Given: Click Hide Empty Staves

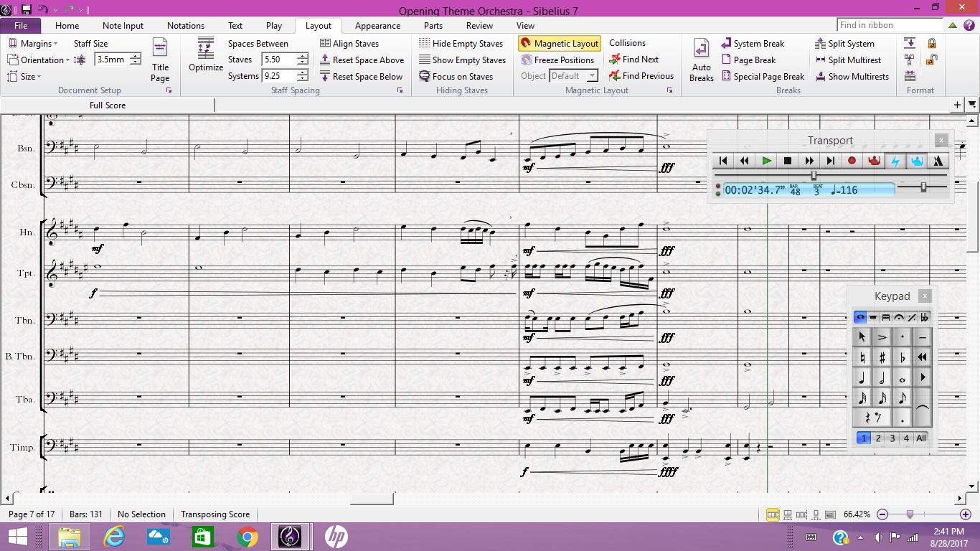Looking at the screenshot, I should coord(461,44).
